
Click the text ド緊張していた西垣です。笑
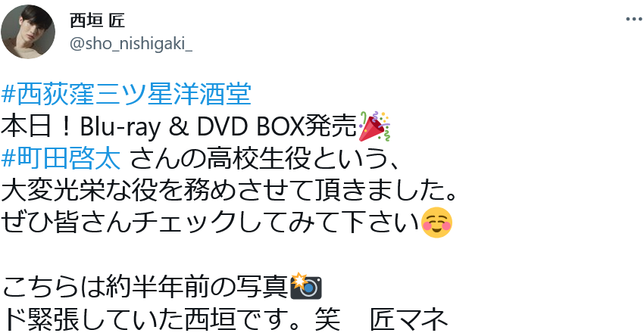click(x=170, y=319)
